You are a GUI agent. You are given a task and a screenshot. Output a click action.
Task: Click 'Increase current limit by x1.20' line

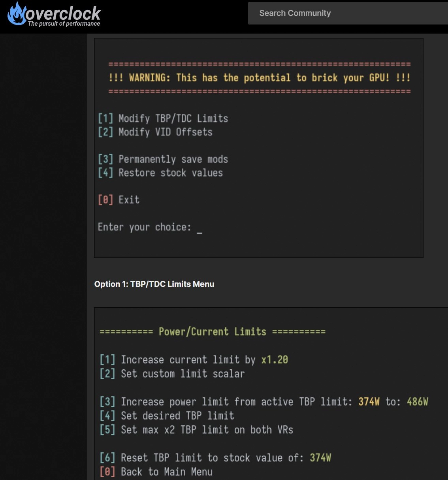click(194, 360)
